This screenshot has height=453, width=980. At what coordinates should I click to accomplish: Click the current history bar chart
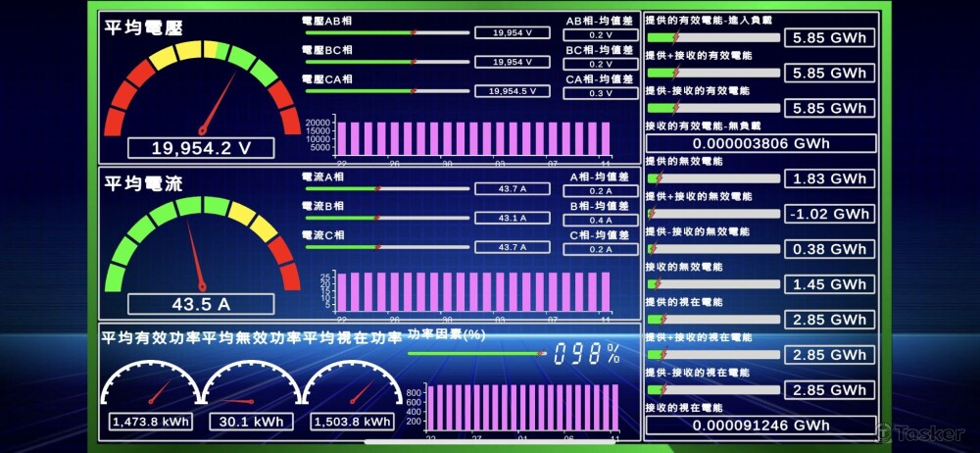point(472,292)
